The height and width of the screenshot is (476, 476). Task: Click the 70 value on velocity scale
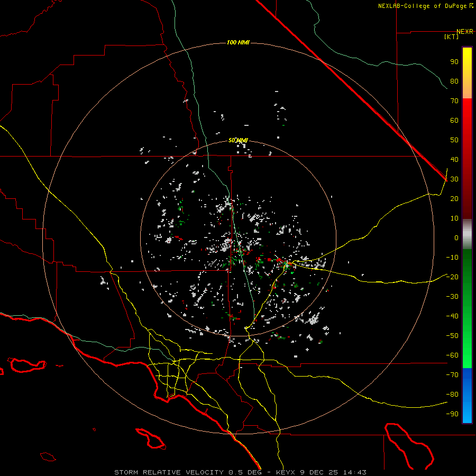coord(454,101)
